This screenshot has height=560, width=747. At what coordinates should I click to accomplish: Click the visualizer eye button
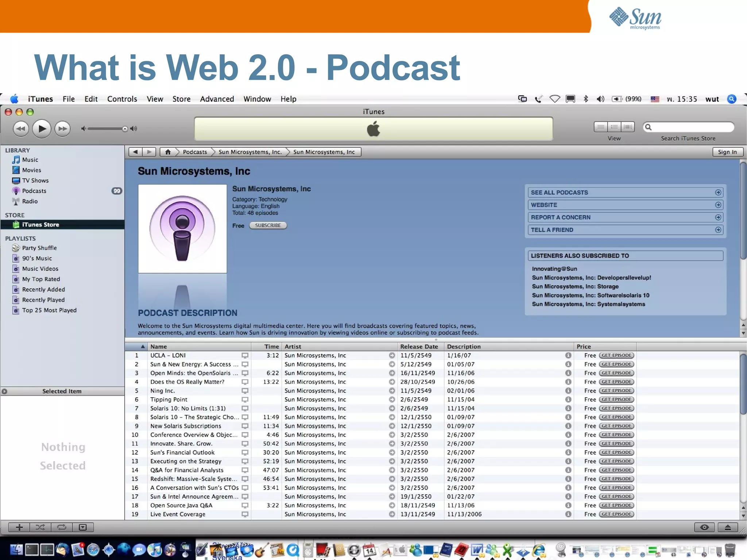pos(704,527)
